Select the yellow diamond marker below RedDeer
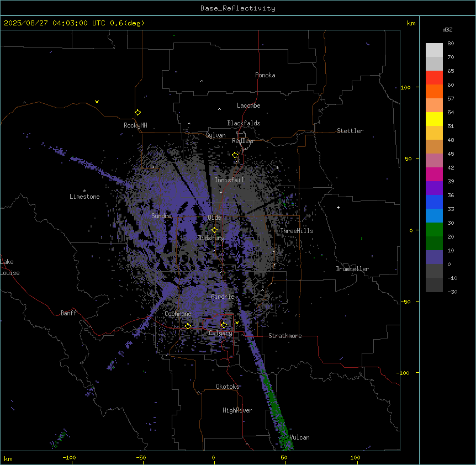The image size is (476, 465). (235, 155)
